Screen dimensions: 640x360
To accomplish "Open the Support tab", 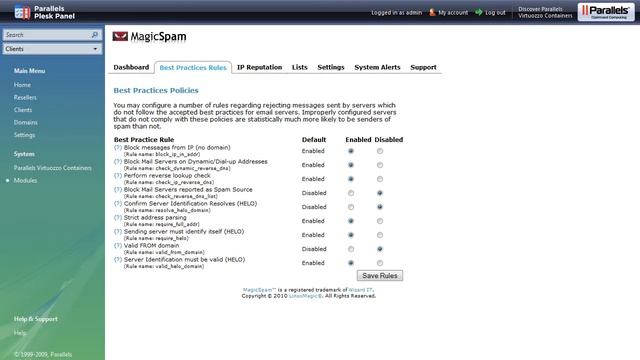I will [x=423, y=67].
